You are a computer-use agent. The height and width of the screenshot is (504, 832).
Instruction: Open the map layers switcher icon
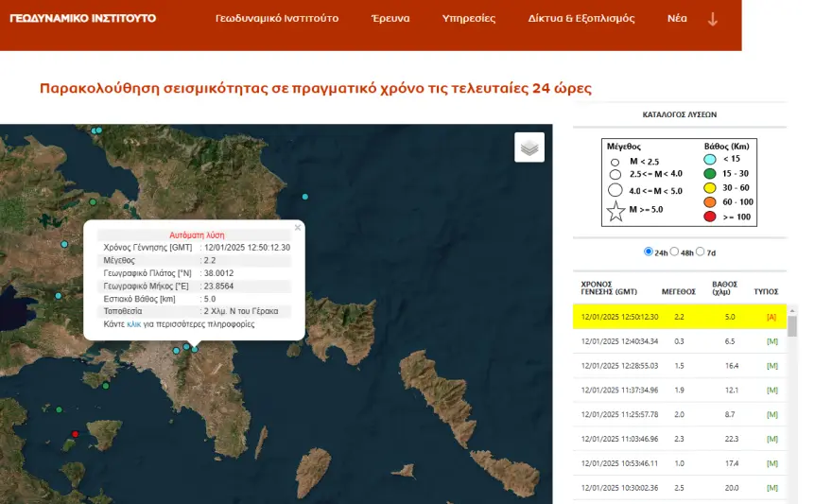[529, 148]
